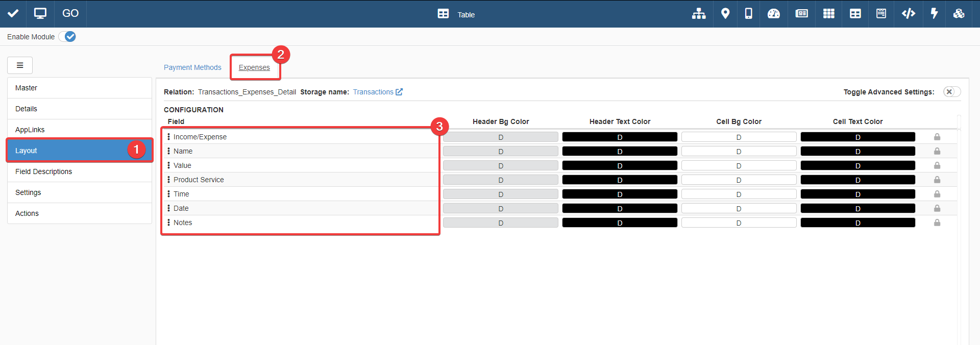Open the Transactions storage link
The height and width of the screenshot is (345, 980).
[377, 92]
